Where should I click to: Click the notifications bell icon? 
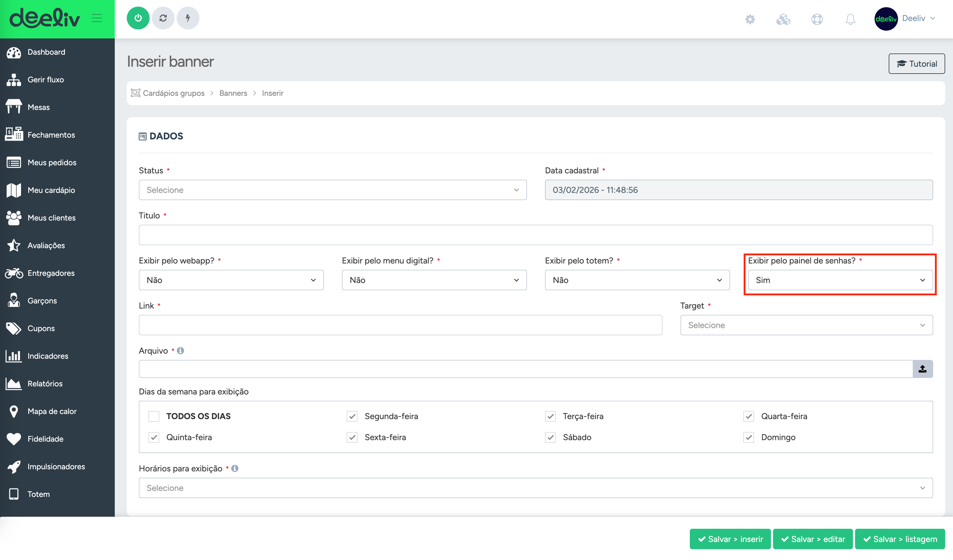[x=850, y=19]
